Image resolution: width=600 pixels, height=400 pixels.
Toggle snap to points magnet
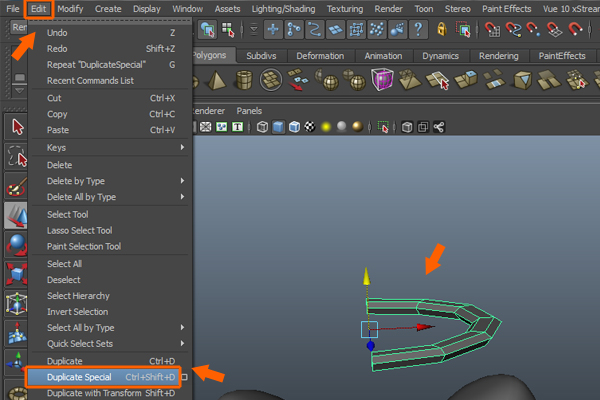coord(533,29)
